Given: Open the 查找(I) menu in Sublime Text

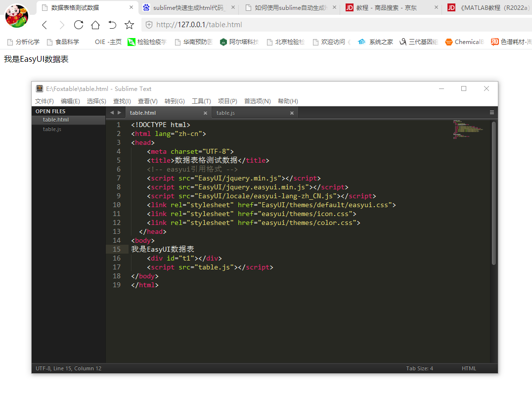Looking at the screenshot, I should tap(122, 101).
